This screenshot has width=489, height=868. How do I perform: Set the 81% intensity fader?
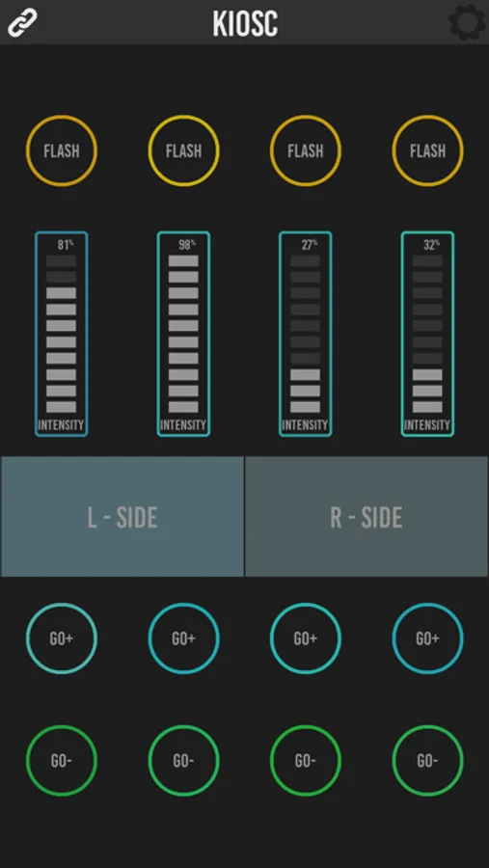[62, 334]
